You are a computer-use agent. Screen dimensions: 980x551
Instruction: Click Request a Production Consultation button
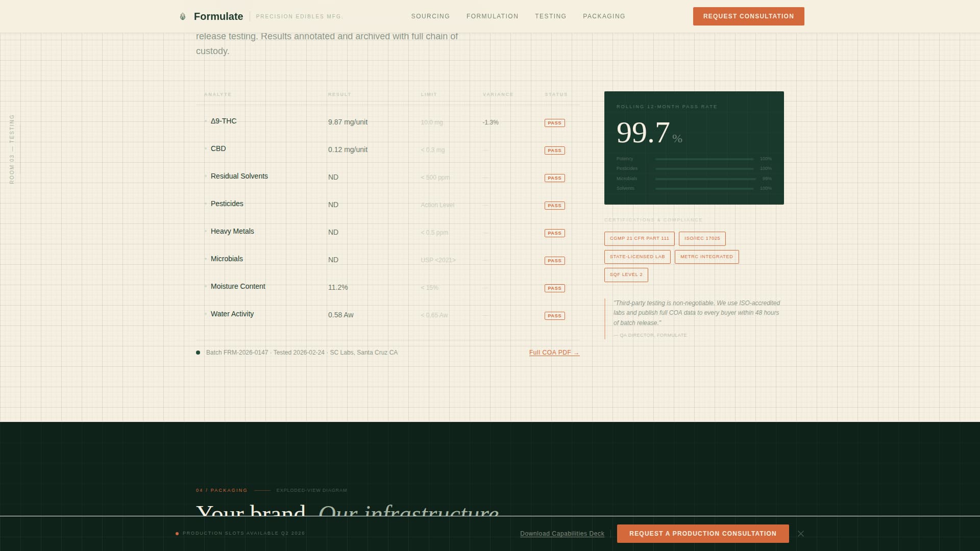coord(702,534)
